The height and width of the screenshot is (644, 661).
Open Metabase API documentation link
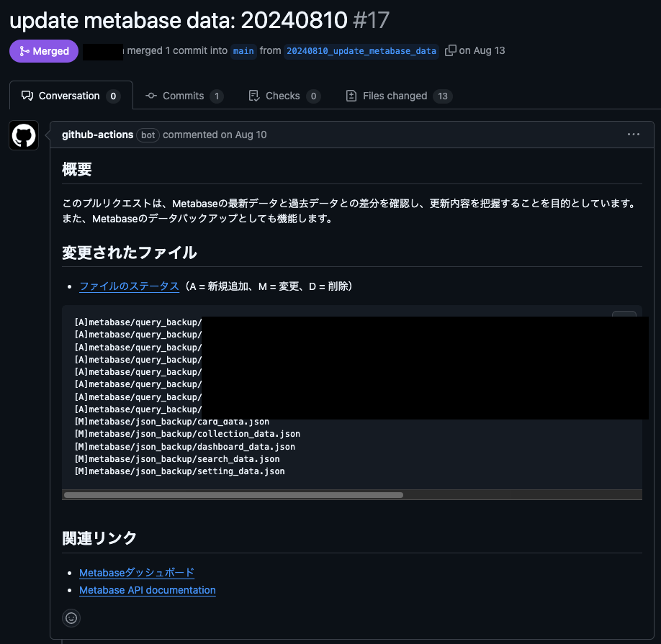coord(148,590)
